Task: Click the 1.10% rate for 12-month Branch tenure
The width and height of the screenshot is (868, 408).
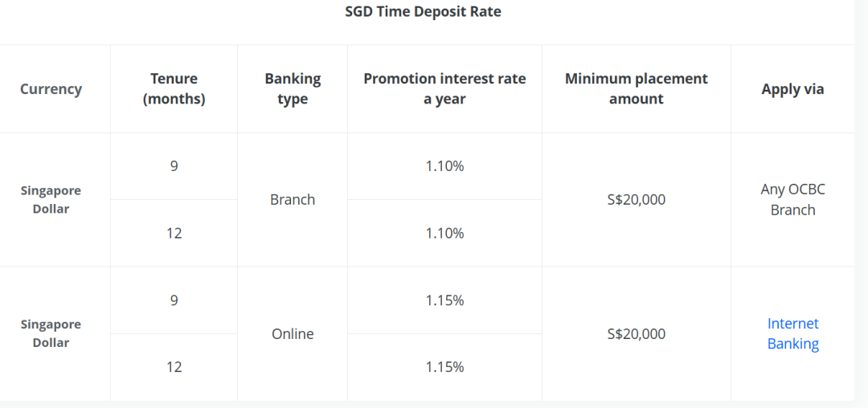Action: (x=444, y=234)
